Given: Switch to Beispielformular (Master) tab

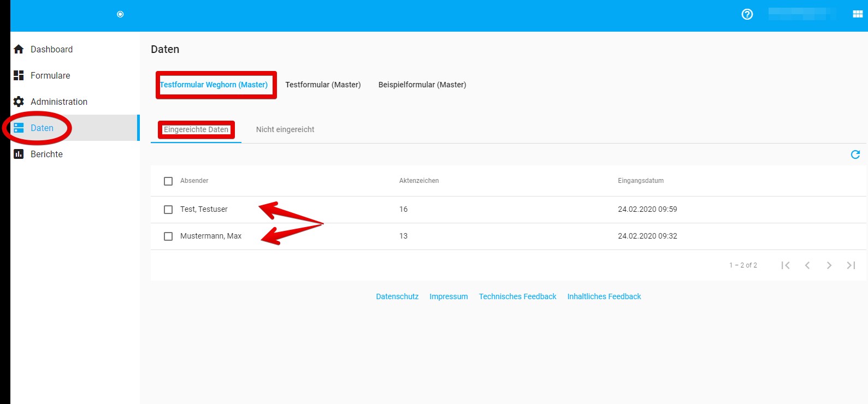Looking at the screenshot, I should click(x=422, y=85).
